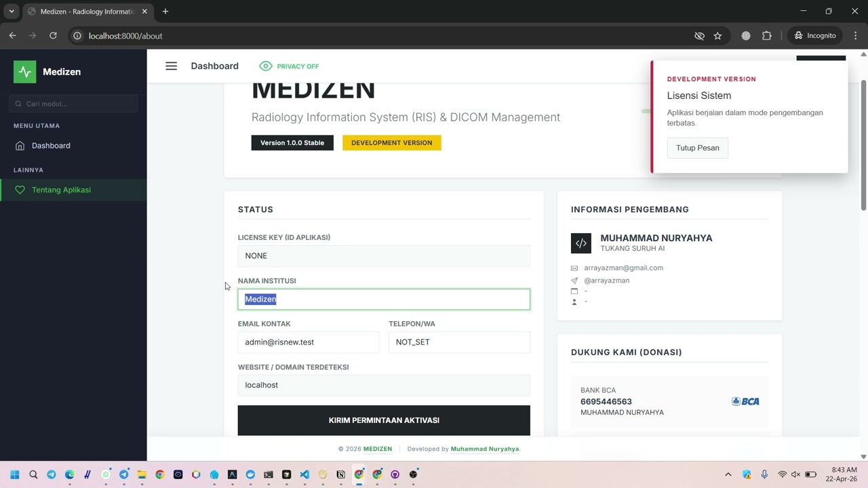Open GitHub Desktop from the taskbar
Viewport: 868px width, 488px height.
(x=395, y=474)
